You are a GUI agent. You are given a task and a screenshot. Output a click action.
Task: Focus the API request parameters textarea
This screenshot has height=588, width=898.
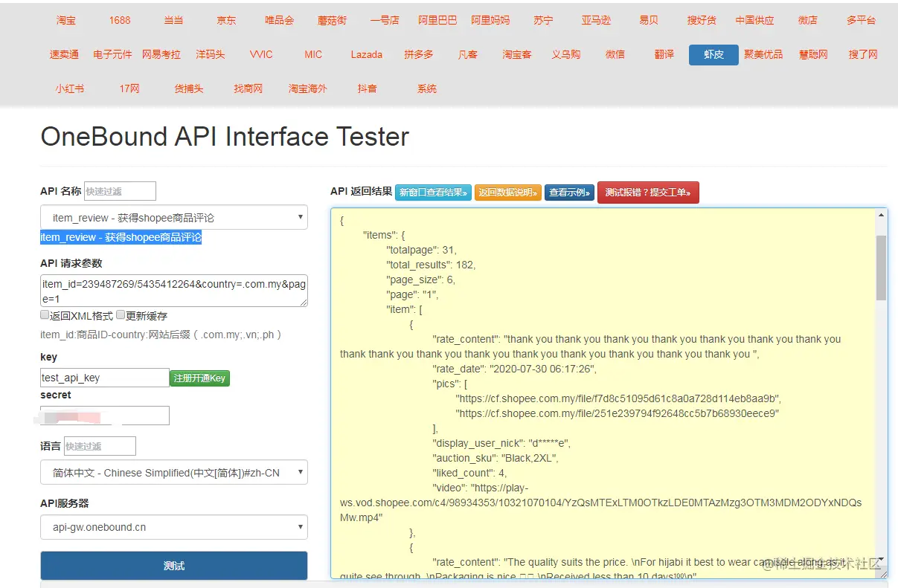tap(173, 291)
